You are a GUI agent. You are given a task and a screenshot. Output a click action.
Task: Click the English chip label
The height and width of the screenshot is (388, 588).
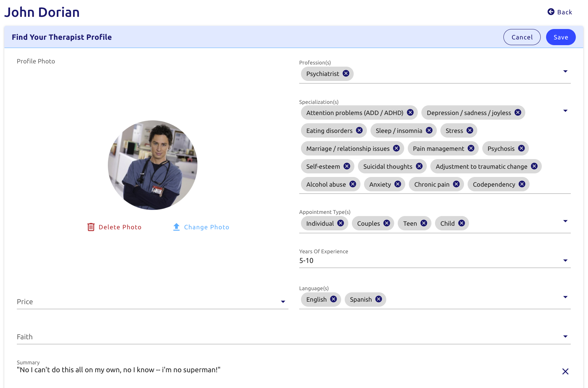coord(316,300)
